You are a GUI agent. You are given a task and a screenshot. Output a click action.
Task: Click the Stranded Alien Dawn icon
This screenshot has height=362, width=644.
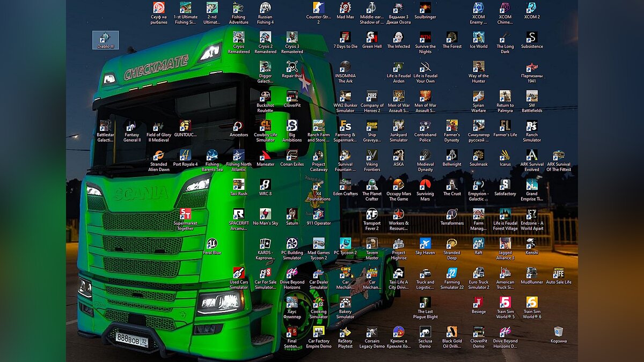[159, 161]
